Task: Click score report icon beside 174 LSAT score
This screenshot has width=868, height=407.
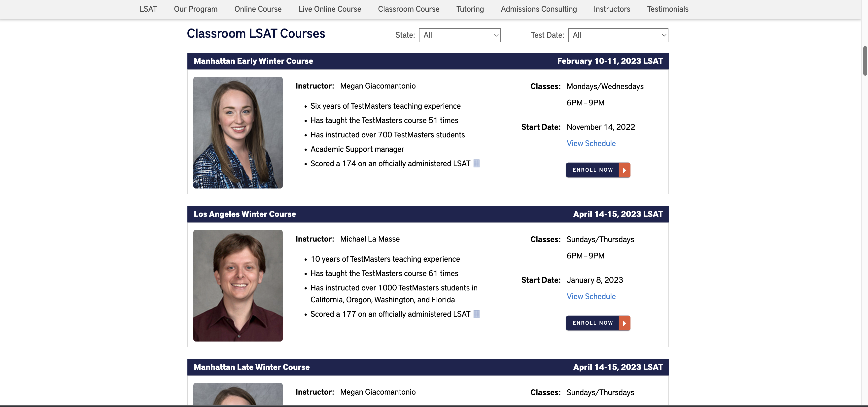Action: [x=477, y=164]
